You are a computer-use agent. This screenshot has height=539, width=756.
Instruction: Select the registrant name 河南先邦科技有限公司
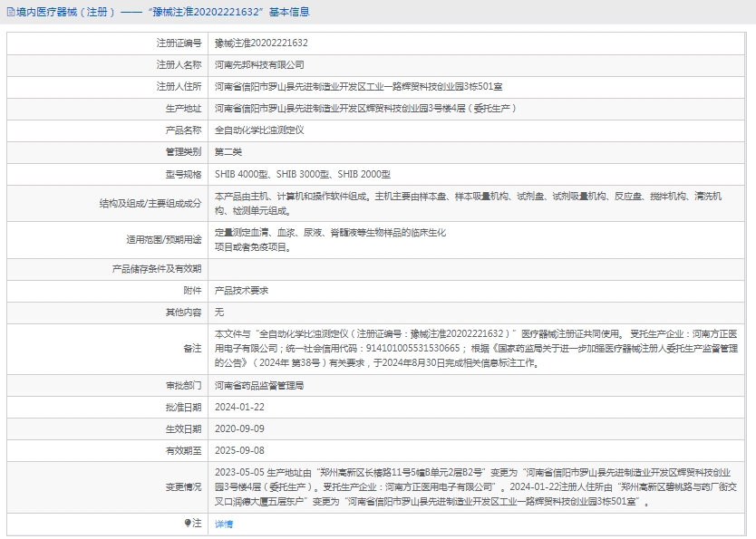point(259,64)
